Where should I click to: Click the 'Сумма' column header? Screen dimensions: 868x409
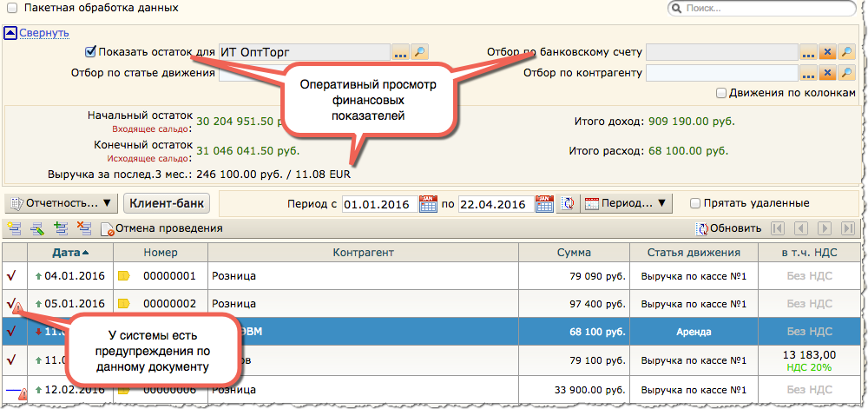coord(574,252)
